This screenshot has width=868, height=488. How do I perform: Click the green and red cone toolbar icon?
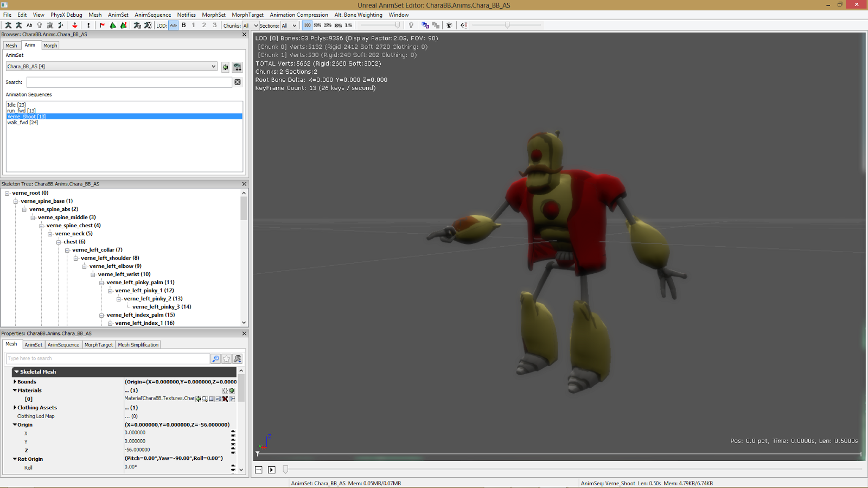click(x=124, y=25)
